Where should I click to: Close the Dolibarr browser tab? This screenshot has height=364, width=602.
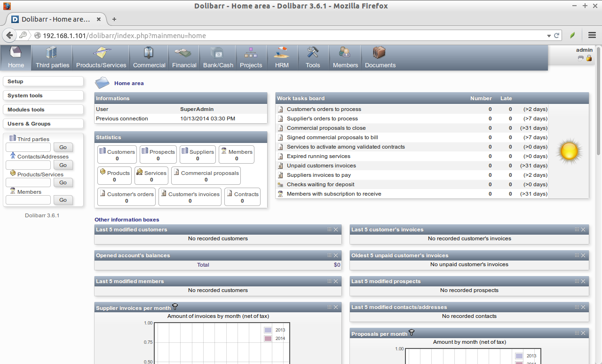99,19
